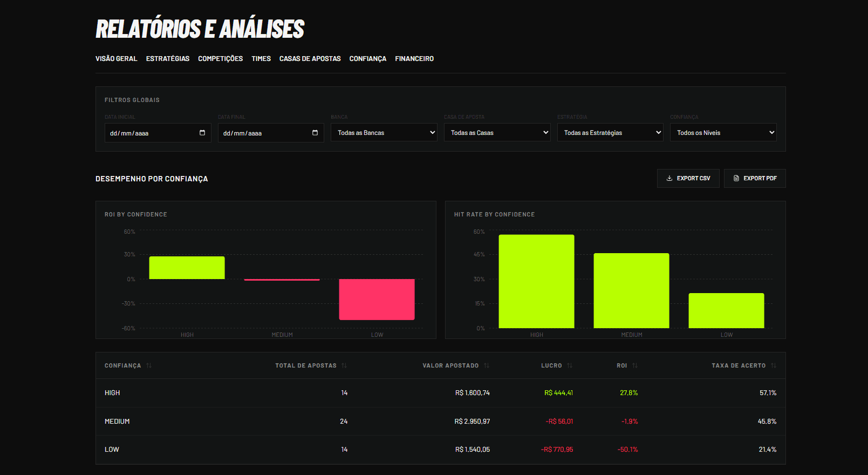Click the Export CSV button

(688, 178)
